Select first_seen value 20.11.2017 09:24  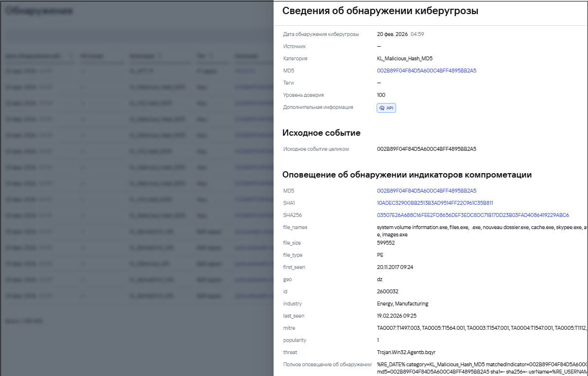(395, 267)
